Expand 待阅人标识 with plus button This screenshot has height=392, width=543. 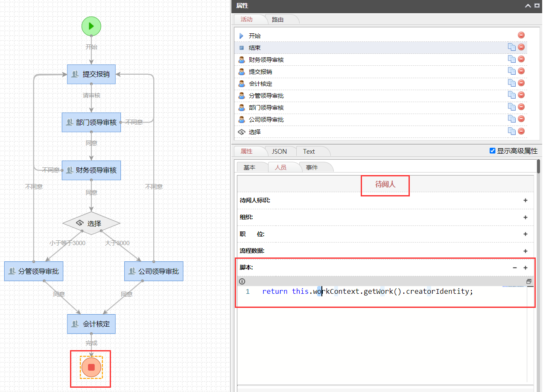click(x=525, y=200)
